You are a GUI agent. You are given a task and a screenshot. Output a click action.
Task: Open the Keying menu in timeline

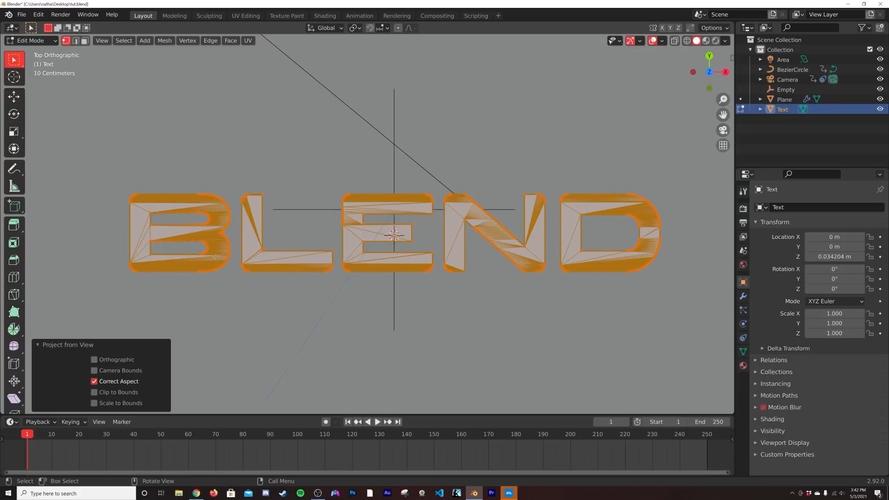pyautogui.click(x=74, y=422)
